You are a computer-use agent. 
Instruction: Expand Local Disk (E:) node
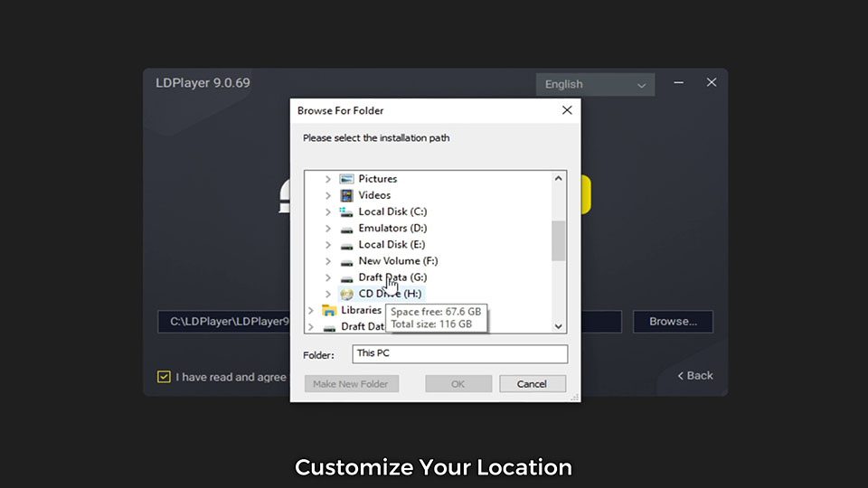tap(327, 245)
